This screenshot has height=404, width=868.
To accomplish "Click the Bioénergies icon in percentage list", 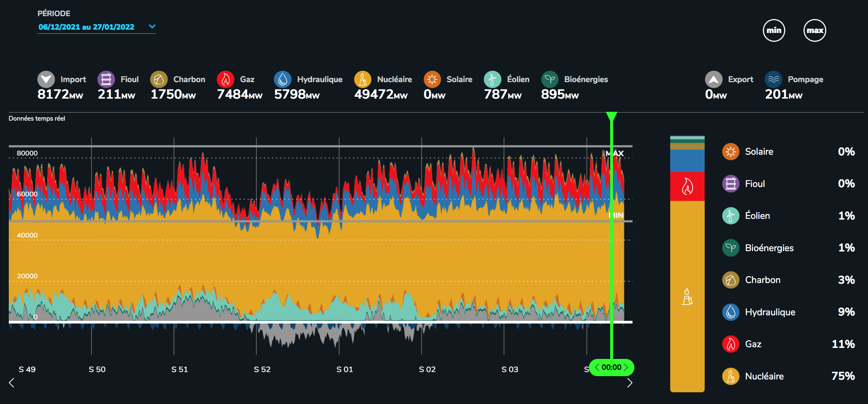I will click(x=731, y=248).
